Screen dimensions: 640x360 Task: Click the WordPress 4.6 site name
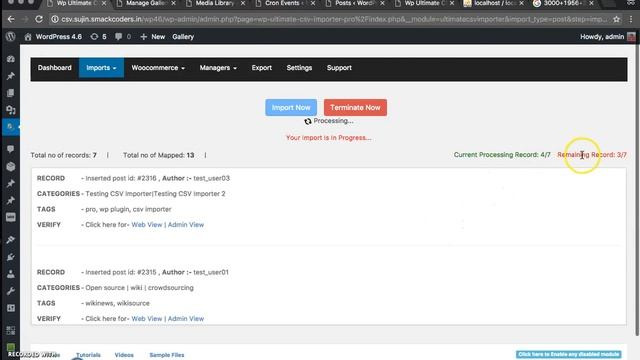58,37
